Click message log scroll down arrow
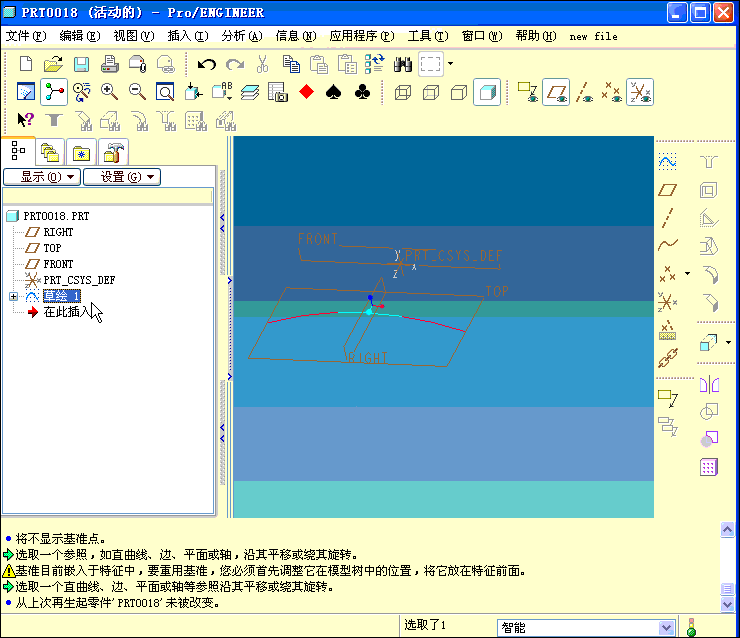 pos(727,604)
